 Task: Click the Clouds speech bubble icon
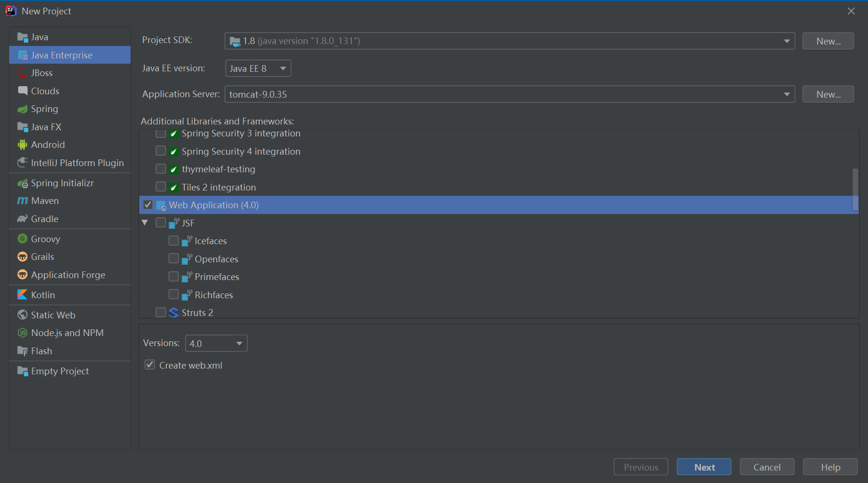coord(22,91)
